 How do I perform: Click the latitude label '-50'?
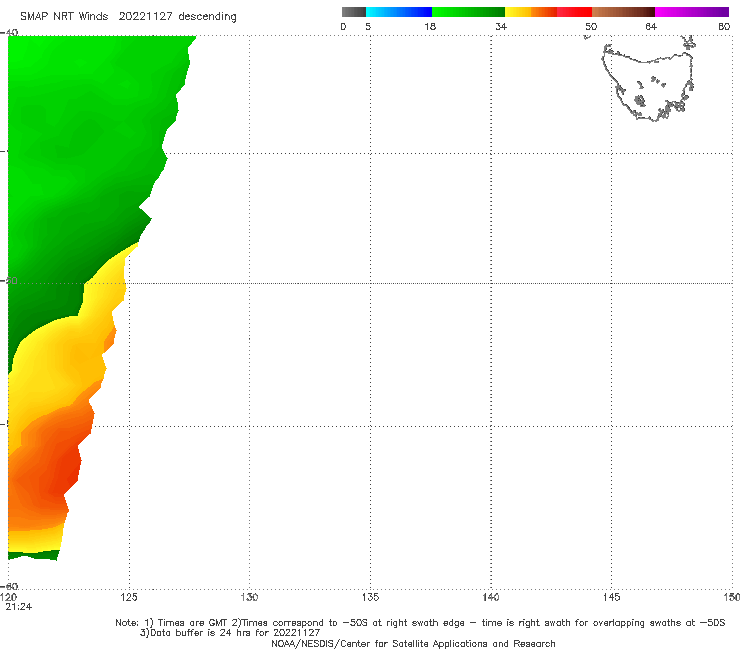click(9, 280)
